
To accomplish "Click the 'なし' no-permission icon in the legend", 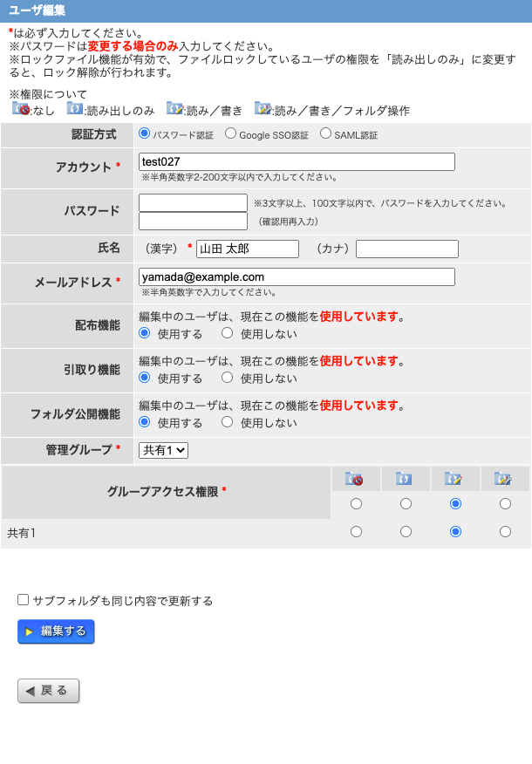I will [x=21, y=109].
